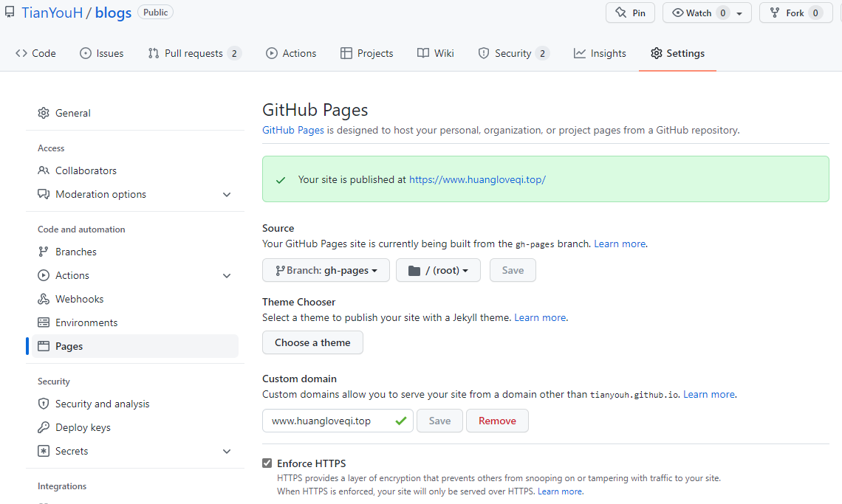Click the red Remove domain button
This screenshot has height=504, width=842.
click(x=497, y=421)
